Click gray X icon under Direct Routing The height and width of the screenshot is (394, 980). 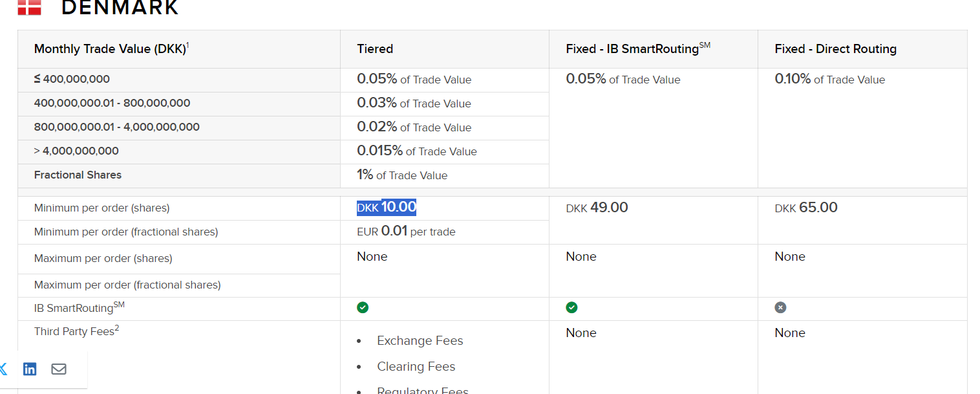[780, 307]
